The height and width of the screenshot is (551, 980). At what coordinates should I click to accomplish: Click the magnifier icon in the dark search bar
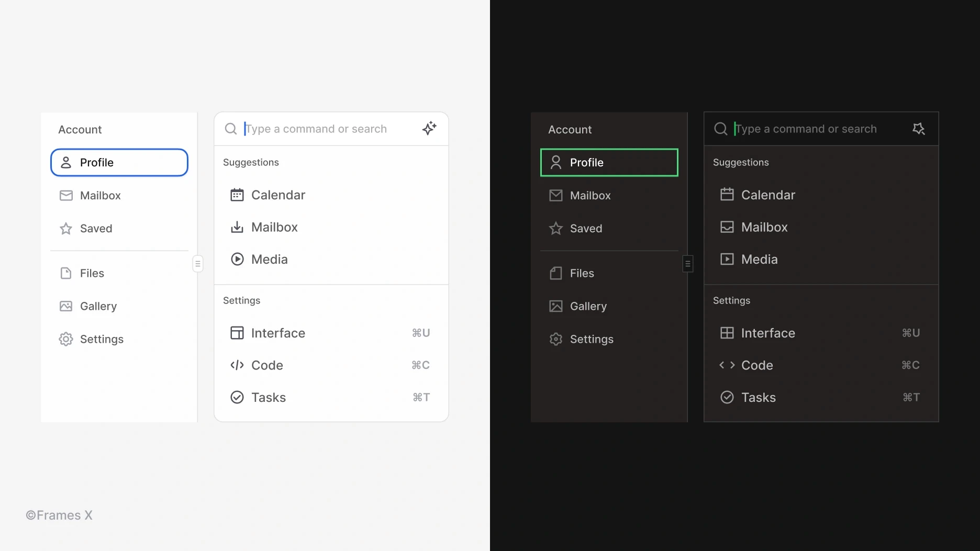tap(721, 129)
